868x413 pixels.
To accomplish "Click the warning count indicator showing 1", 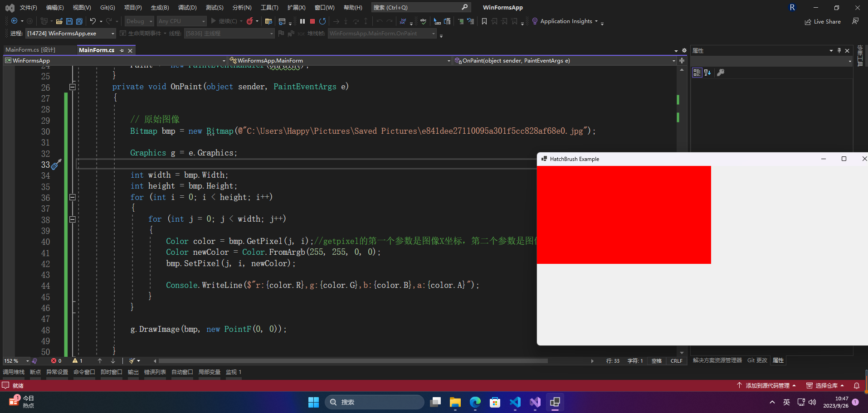I will click(x=78, y=361).
